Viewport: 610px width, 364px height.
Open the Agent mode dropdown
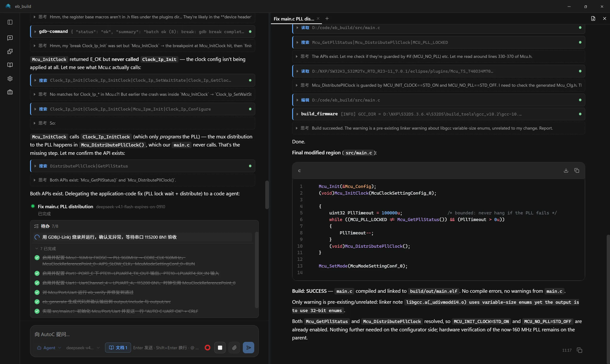[49, 348]
